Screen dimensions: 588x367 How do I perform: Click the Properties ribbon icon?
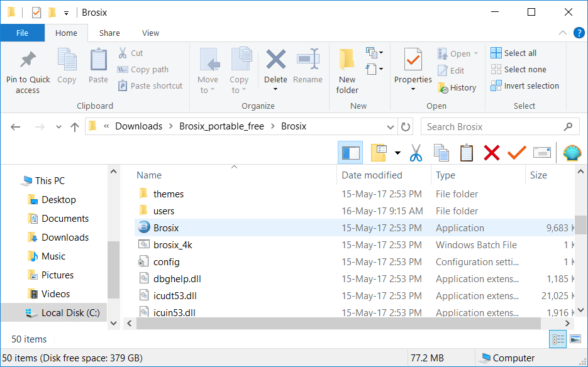(x=413, y=59)
